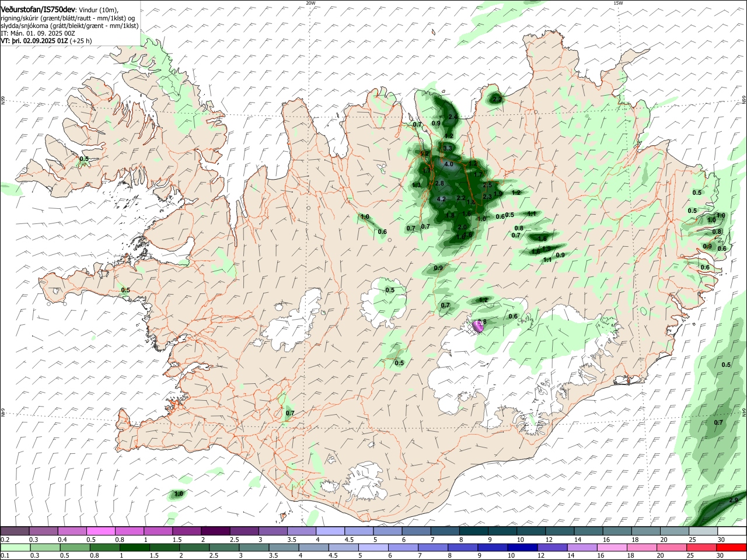This screenshot has height=560, width=747.
Task: Click the pale pink rain swatch between 16 and 18
Action: [x=612, y=548]
